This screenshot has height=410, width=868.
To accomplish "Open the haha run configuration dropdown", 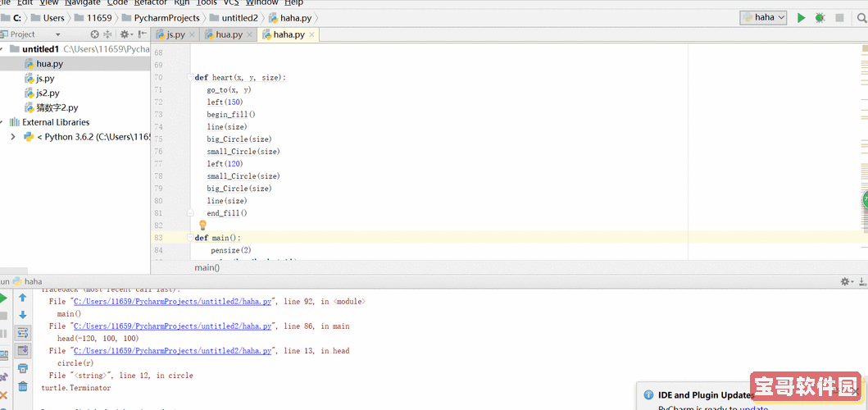I will (x=763, y=18).
